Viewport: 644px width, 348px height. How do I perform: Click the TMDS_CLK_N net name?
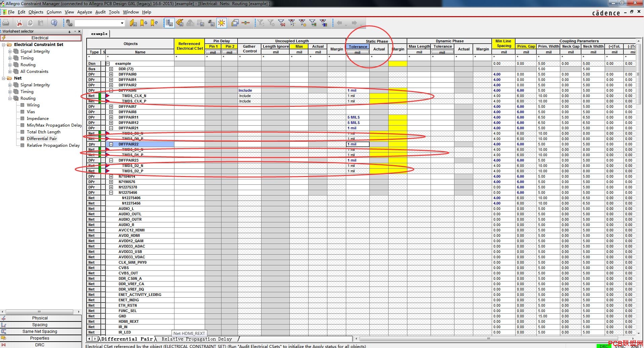[134, 96]
